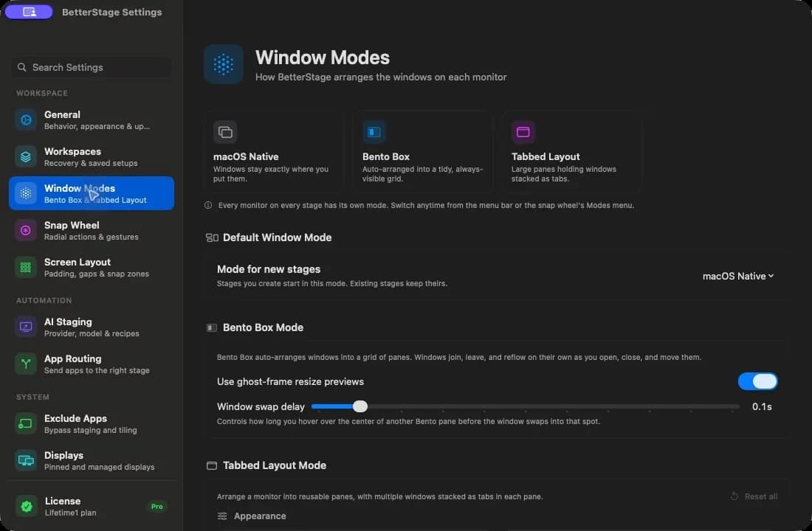
Task: Click the Default Window Mode section icon
Action: click(212, 237)
